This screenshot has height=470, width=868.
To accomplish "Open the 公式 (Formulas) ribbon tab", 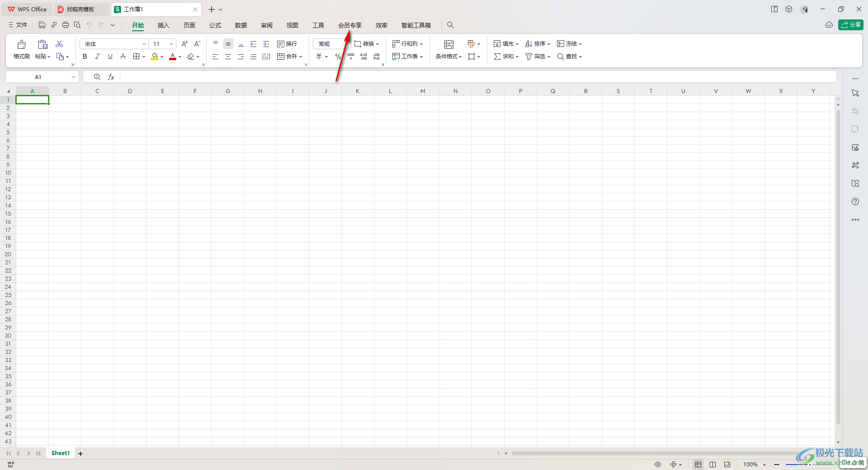I will (x=215, y=25).
